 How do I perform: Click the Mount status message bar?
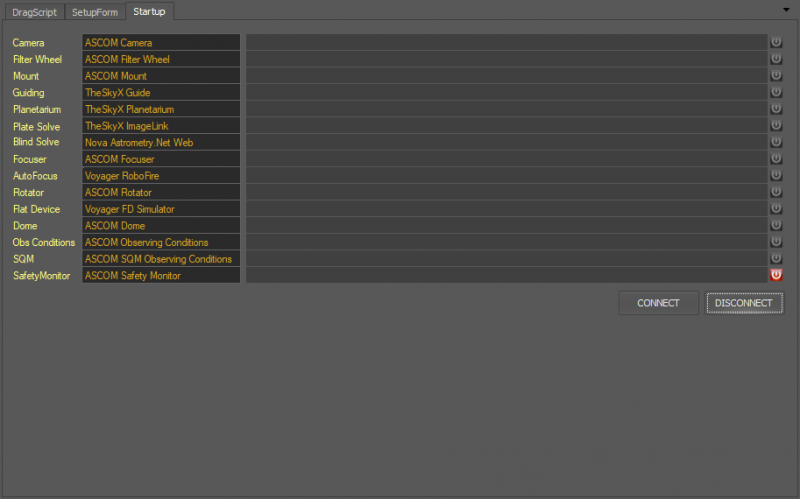tap(507, 76)
